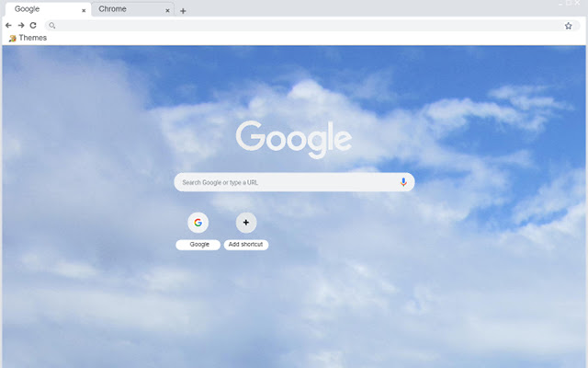Viewport: 588px width, 368px height.
Task: Click the Themes bookmark favicon
Action: [12, 39]
